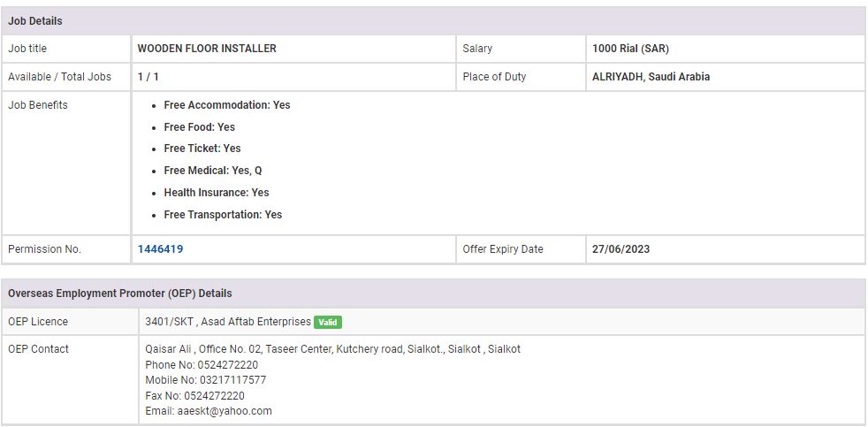Screen dimensions: 868x427
Task: Click the Free Food benefit item
Action: click(200, 127)
